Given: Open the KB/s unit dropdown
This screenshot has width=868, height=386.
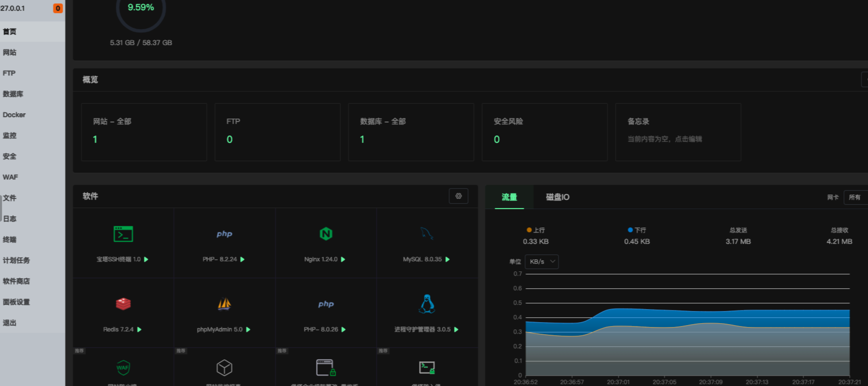Looking at the screenshot, I should tap(542, 262).
